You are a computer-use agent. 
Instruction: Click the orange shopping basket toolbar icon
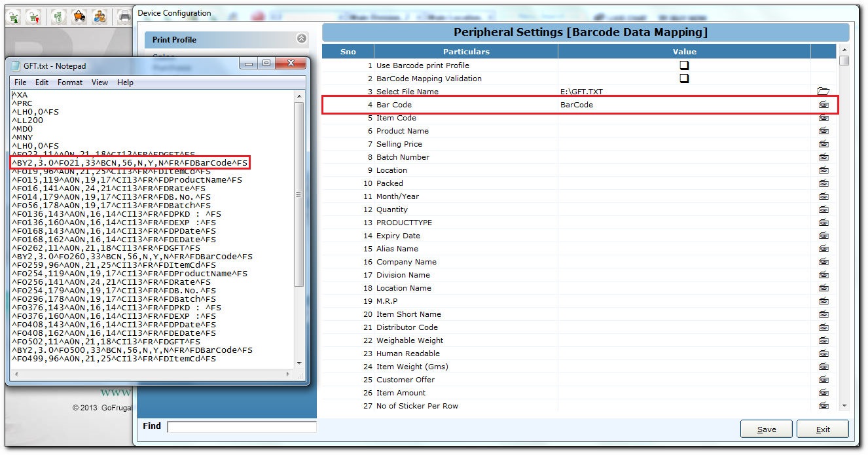point(79,16)
